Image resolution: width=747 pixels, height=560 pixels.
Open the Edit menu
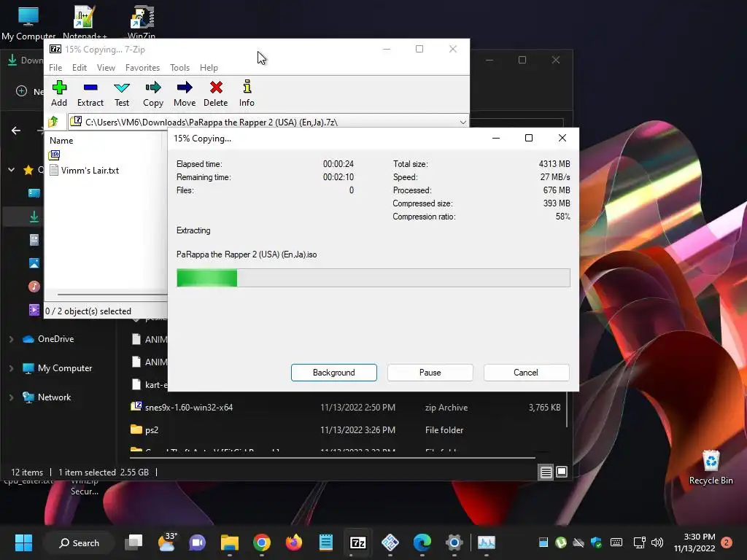[79, 68]
